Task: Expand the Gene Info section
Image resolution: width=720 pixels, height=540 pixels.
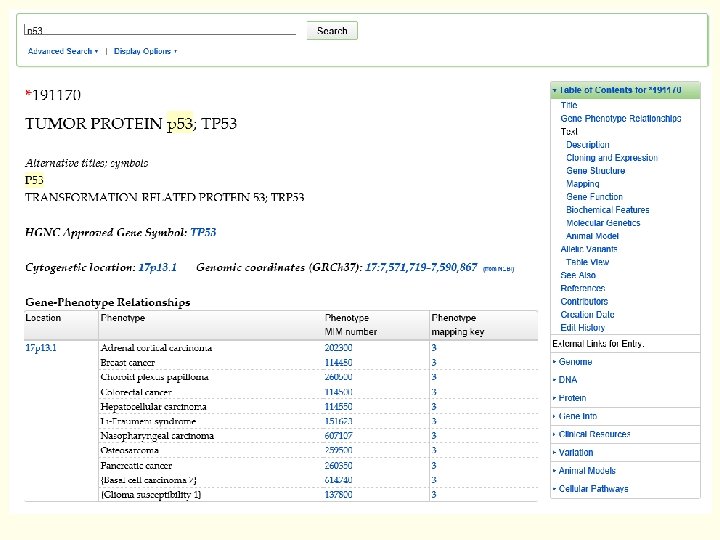Action: [577, 416]
